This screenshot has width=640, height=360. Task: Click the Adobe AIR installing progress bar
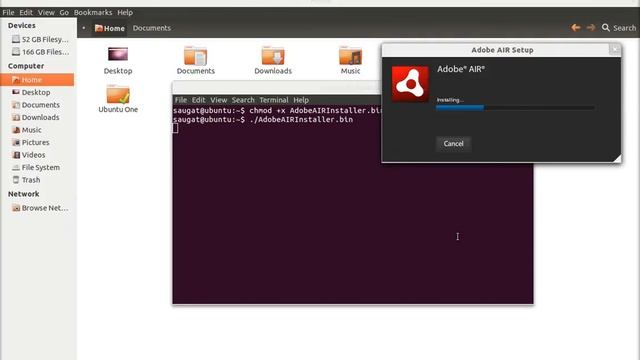(x=515, y=108)
